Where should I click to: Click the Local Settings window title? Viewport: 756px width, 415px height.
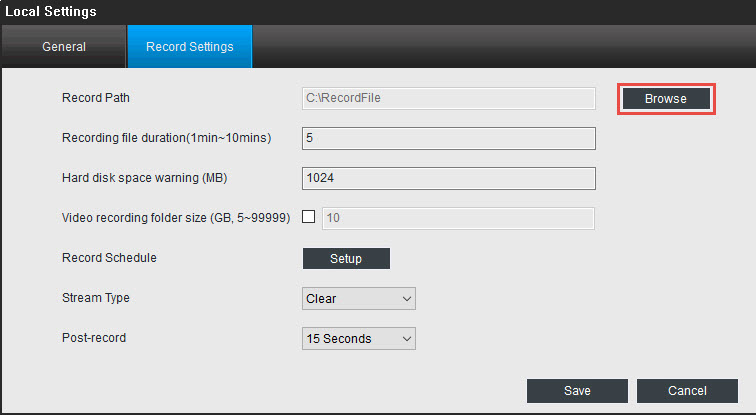tap(51, 12)
